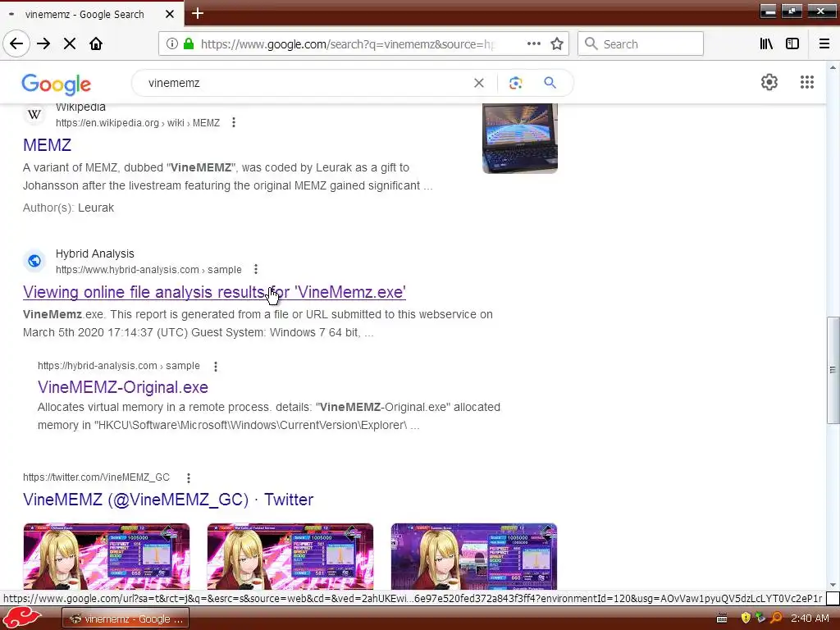Open the MEMZ Wikipedia result
Screen dimensions: 840x630
point(47,145)
